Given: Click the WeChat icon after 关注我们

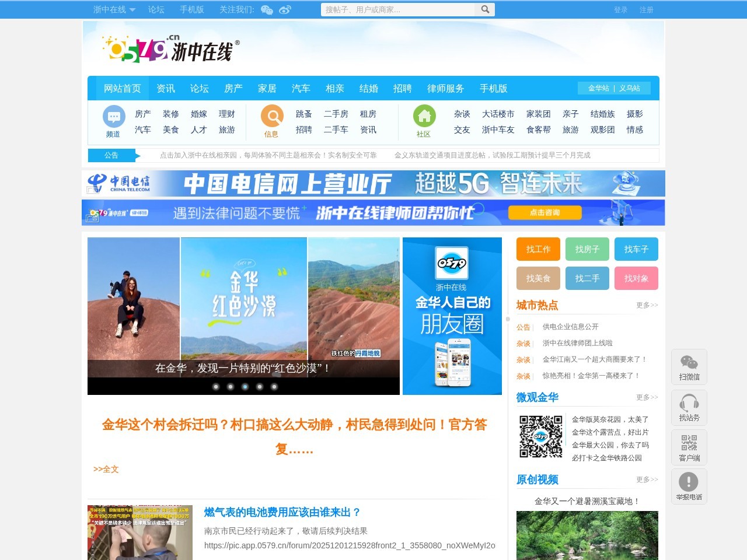Looking at the screenshot, I should point(267,9).
